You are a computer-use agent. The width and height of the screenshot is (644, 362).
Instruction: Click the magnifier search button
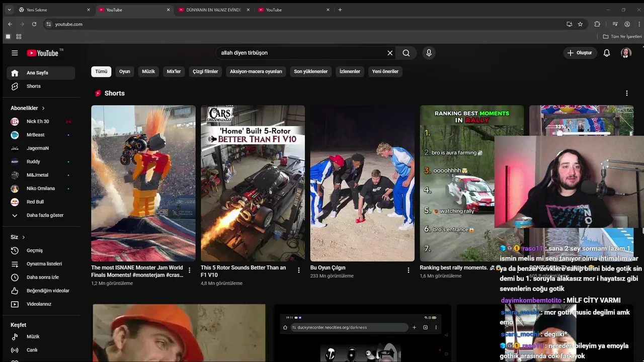coord(406,53)
